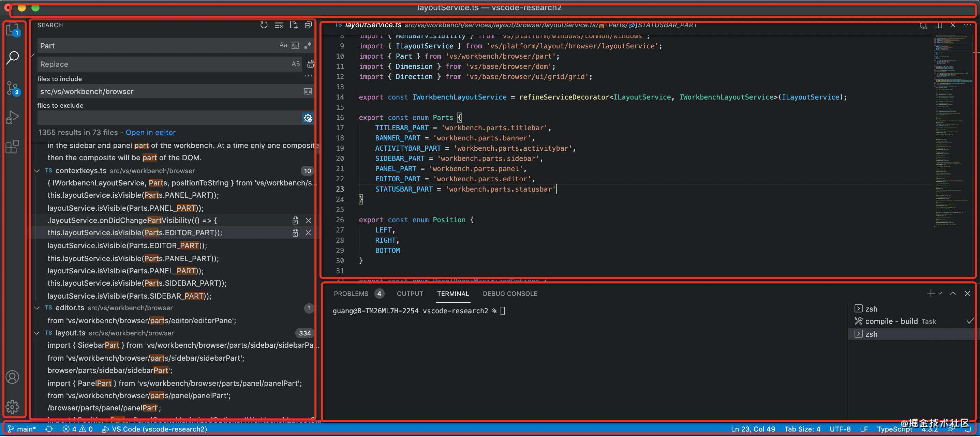Collapse the contextkeys.ts results group

[x=36, y=171]
